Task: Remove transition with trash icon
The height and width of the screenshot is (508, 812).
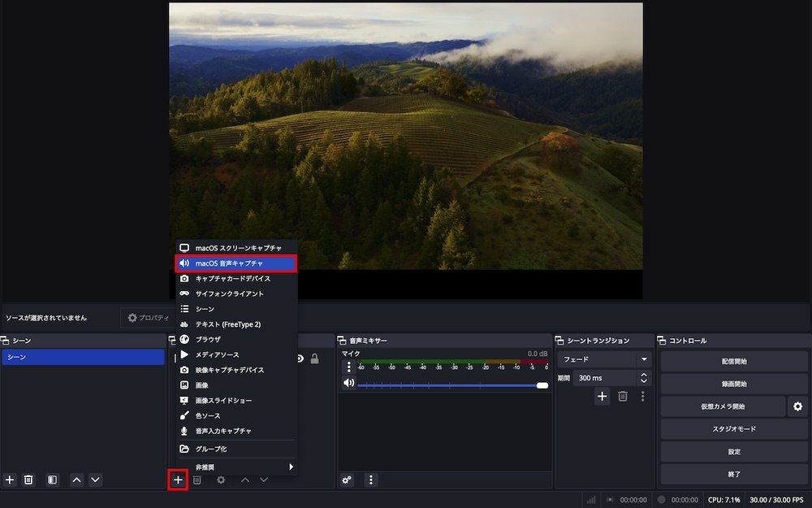Action: coord(623,397)
